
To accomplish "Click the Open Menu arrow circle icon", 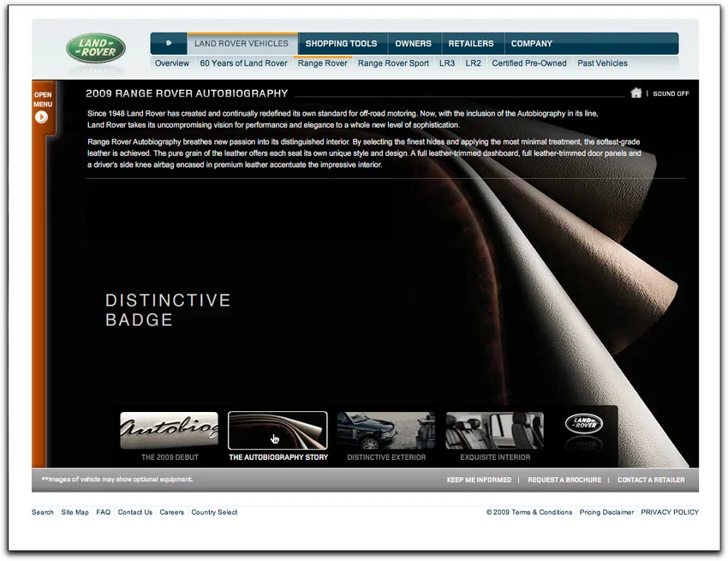I will click(41, 117).
